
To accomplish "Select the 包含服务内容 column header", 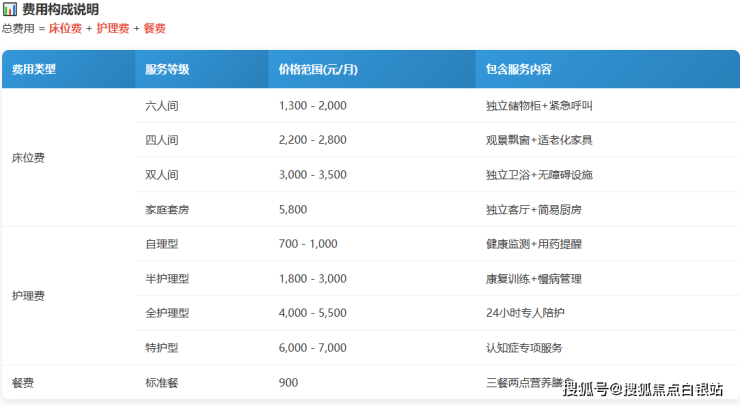I will (519, 70).
